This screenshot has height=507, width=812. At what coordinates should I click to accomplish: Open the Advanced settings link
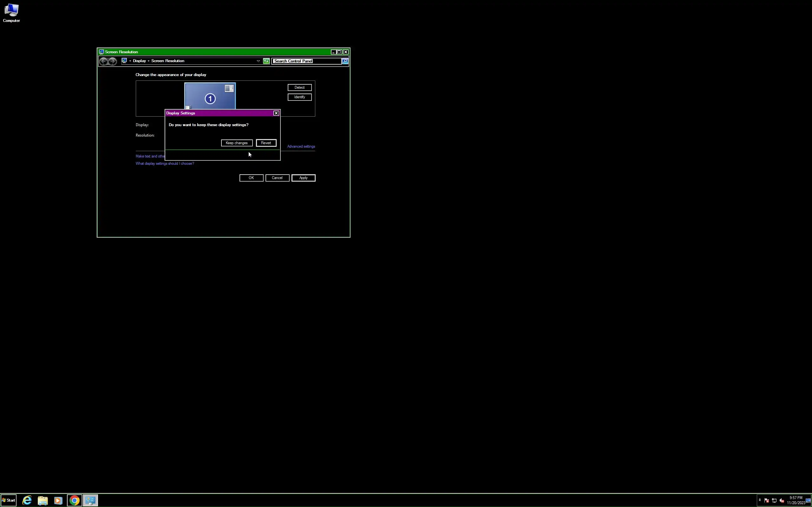coord(301,146)
